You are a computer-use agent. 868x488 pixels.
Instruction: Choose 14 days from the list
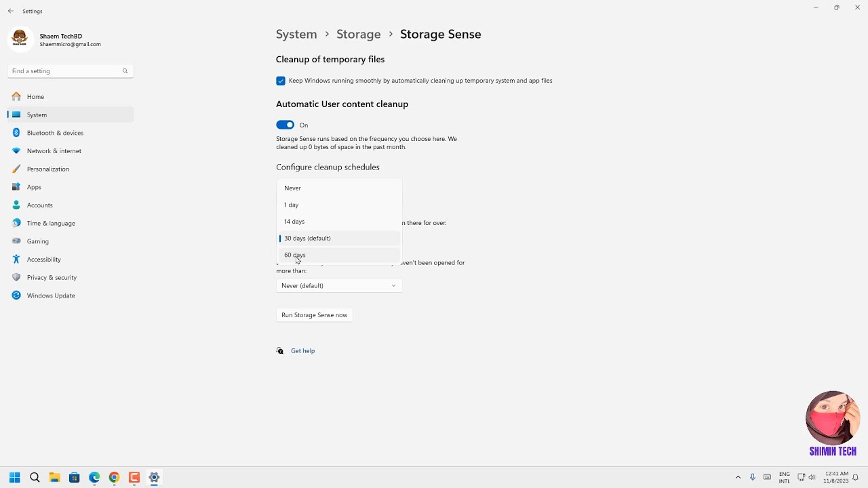pyautogui.click(x=339, y=222)
